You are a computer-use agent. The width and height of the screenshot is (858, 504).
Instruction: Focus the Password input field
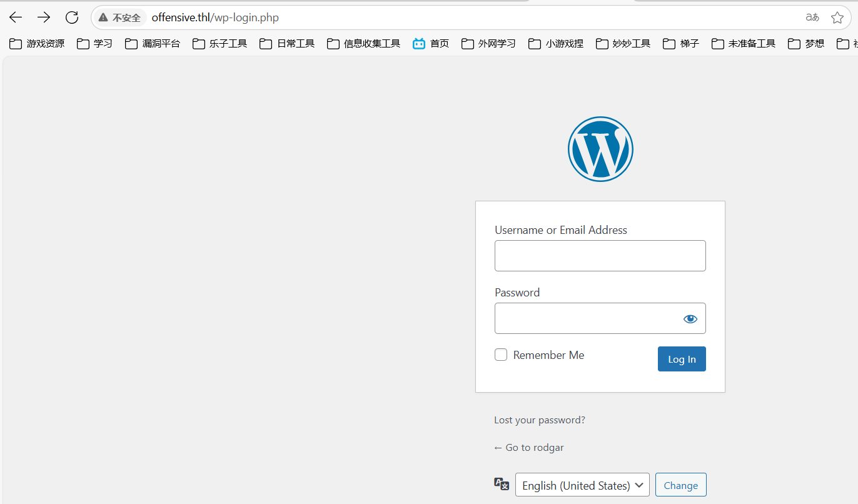point(600,318)
